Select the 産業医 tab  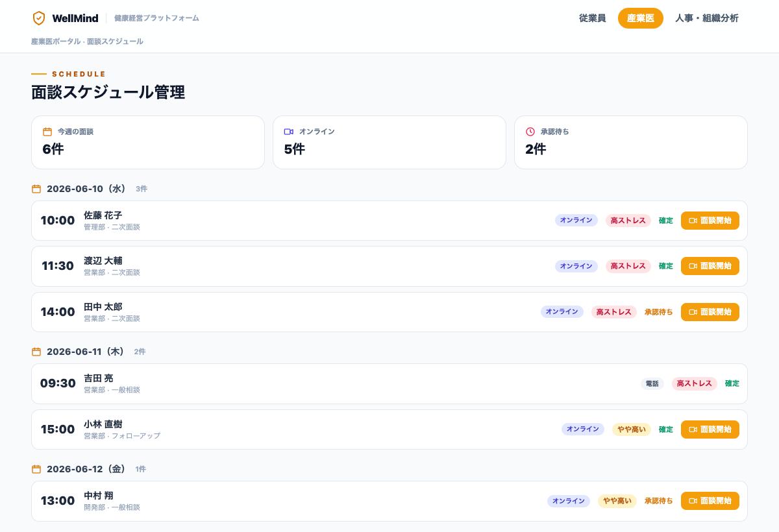point(641,18)
